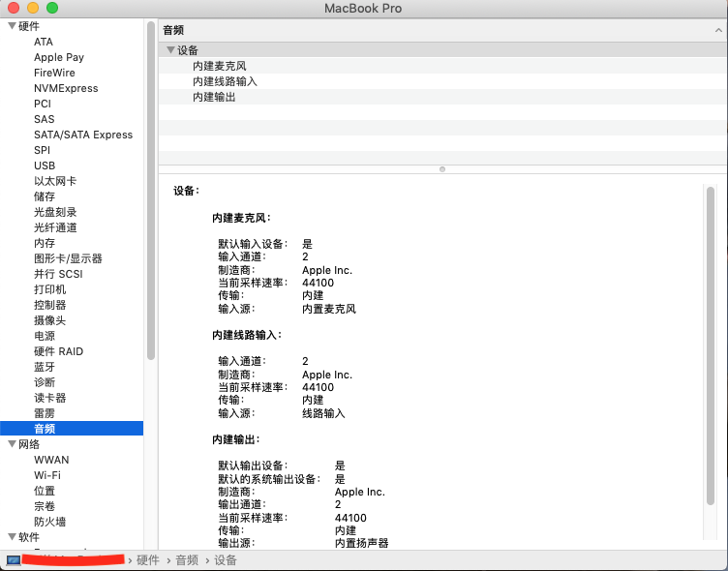Image resolution: width=728 pixels, height=571 pixels.
Task: Open the 电源 sidebar entry
Action: 45,336
